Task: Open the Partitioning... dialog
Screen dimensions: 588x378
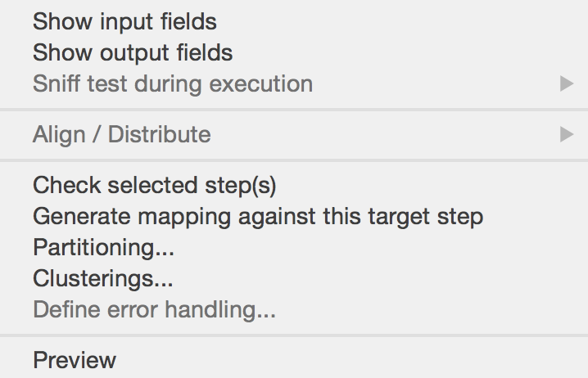Action: click(x=103, y=247)
